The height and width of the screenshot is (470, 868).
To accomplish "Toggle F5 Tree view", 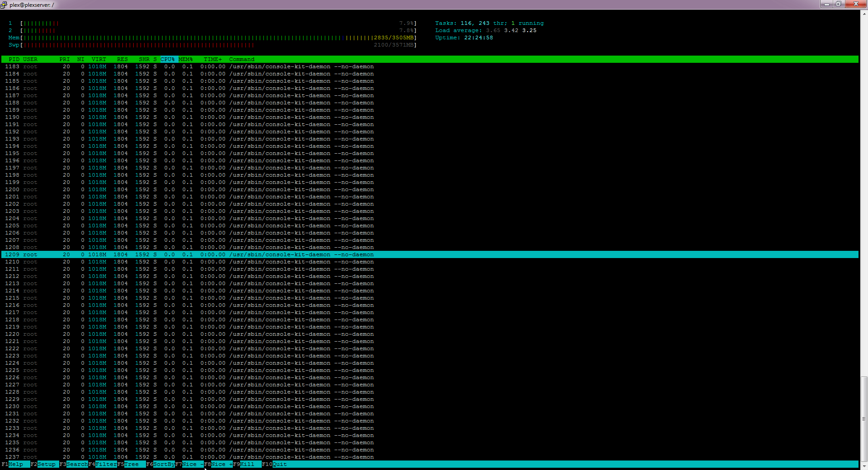I will pos(132,465).
